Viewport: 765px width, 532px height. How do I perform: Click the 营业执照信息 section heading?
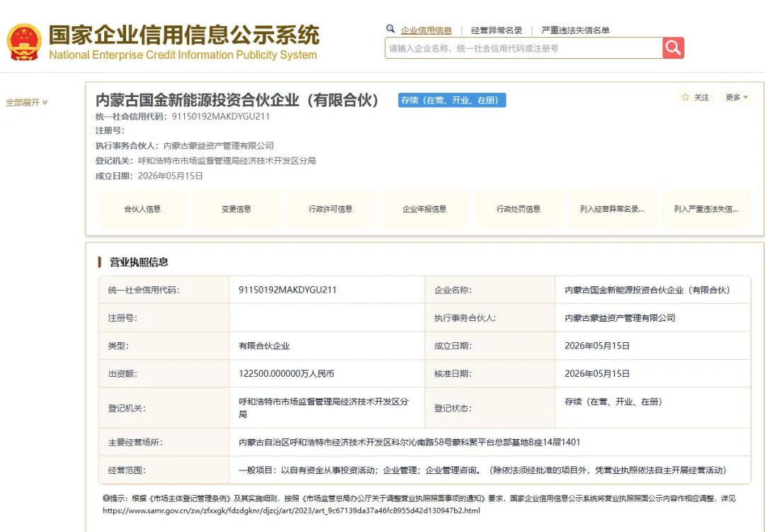[x=139, y=262]
